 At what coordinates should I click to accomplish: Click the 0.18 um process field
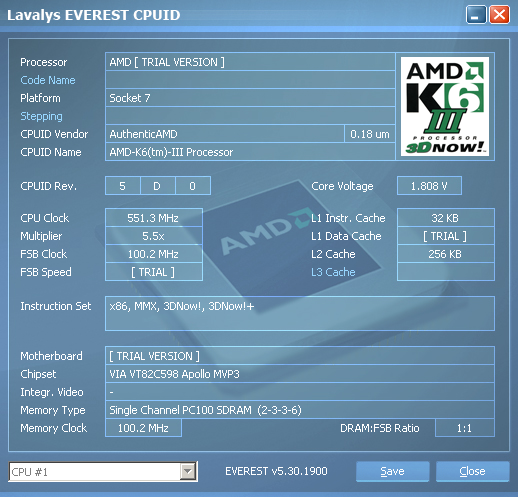370,134
